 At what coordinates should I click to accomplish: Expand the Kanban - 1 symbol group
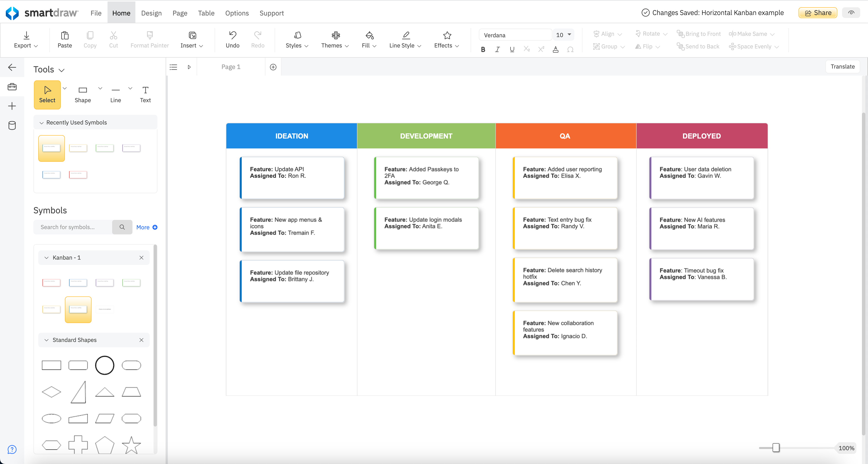coord(46,257)
